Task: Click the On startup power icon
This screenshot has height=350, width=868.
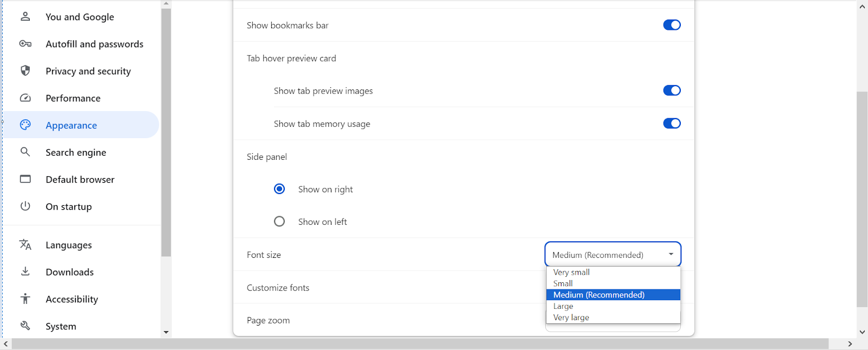Action: [25, 206]
